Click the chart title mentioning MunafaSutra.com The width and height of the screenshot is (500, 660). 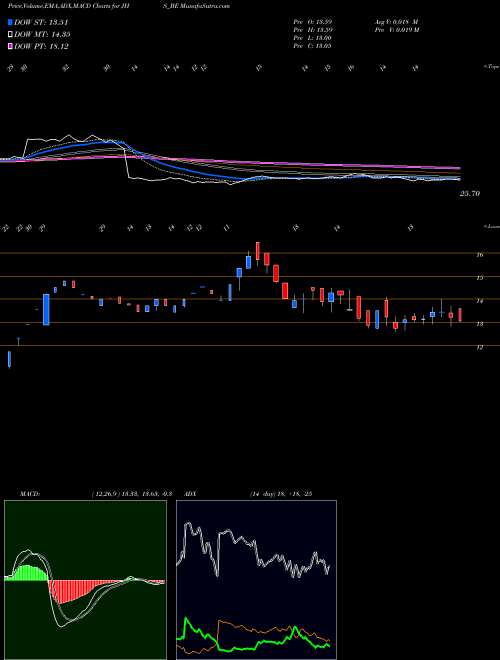click(119, 6)
